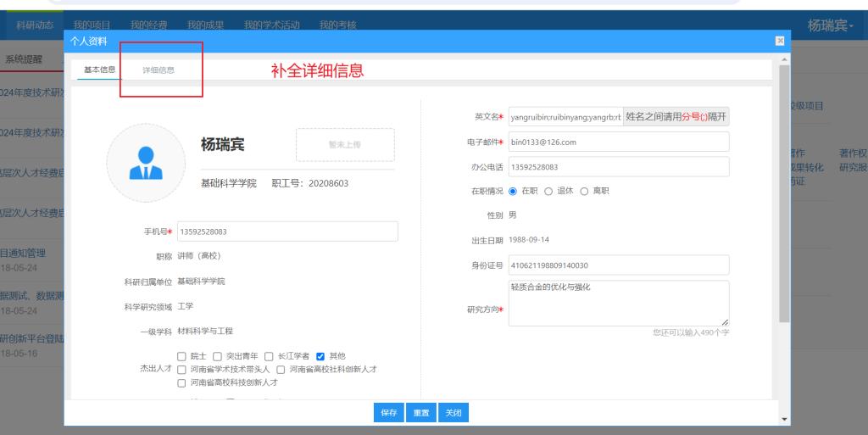The height and width of the screenshot is (435, 868).
Task: Select the 在职 radio option
Action: pos(513,192)
